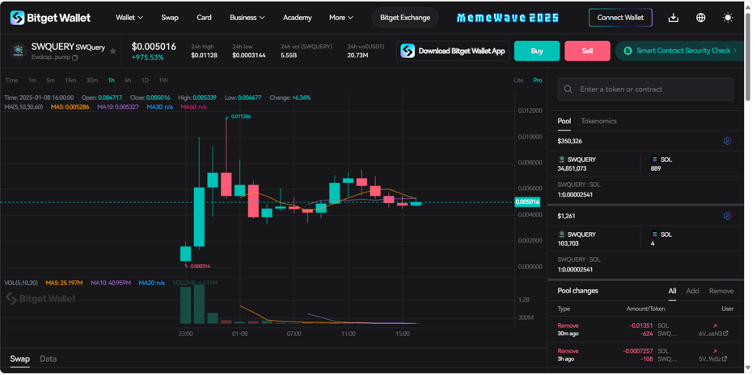Viewport: 755px width, 375px height.
Task: Focus the token or contract search field
Action: (x=645, y=90)
